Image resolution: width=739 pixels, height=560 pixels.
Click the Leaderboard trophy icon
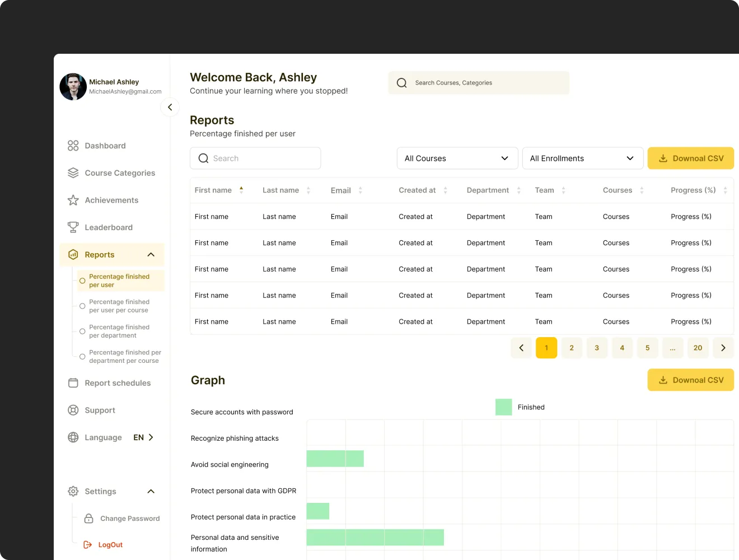73,227
